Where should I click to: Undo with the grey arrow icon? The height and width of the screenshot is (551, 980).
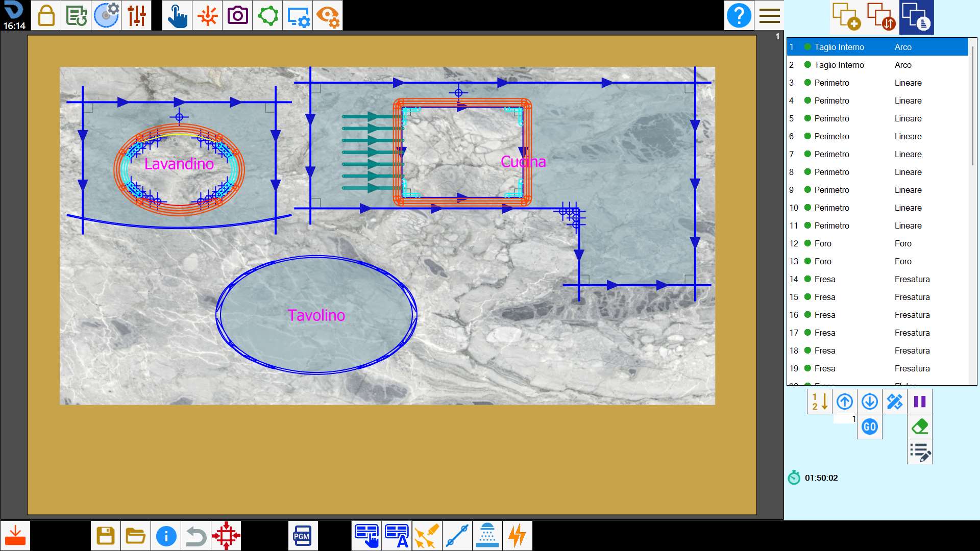(x=196, y=536)
